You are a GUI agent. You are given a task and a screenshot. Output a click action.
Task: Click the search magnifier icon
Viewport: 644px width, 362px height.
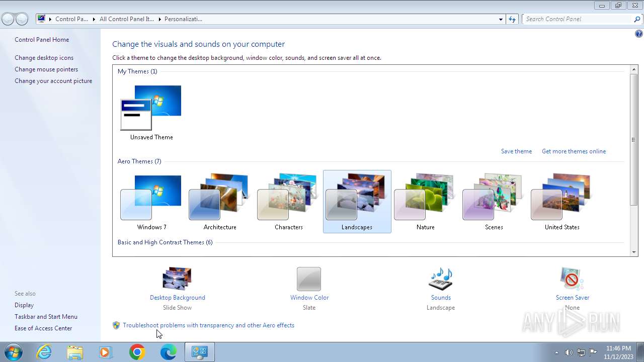click(637, 19)
